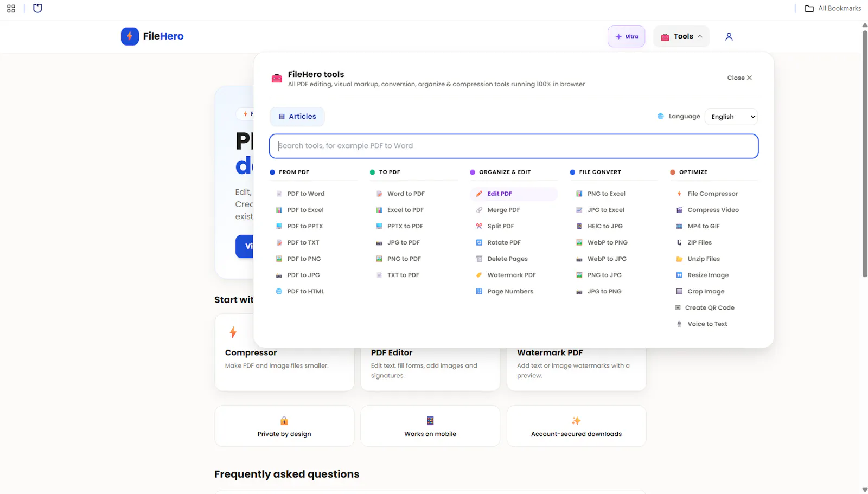Select Word to PDF tool
868x494 pixels.
[x=406, y=194]
